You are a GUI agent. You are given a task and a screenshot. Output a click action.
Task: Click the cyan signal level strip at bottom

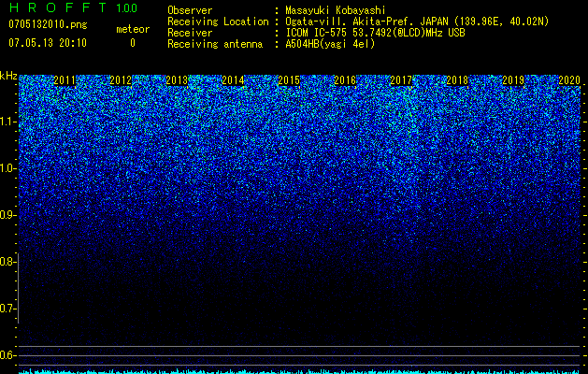pyautogui.click(x=300, y=372)
